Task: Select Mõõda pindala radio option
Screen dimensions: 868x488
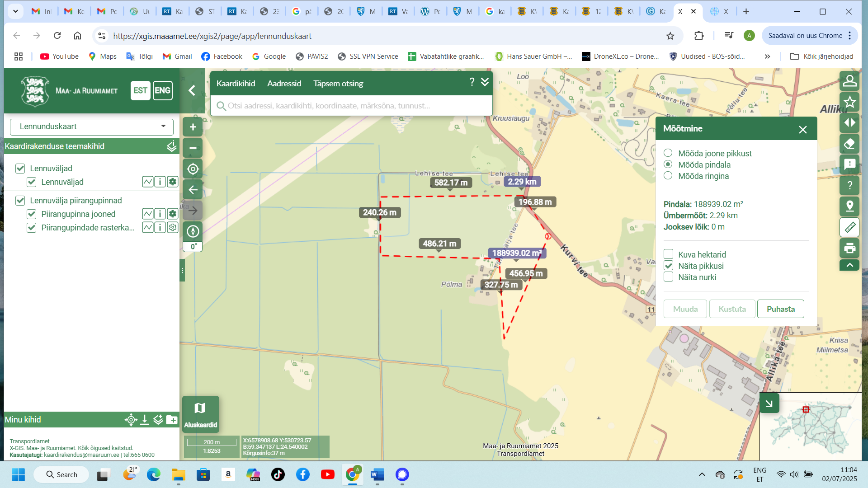Action: pyautogui.click(x=668, y=164)
